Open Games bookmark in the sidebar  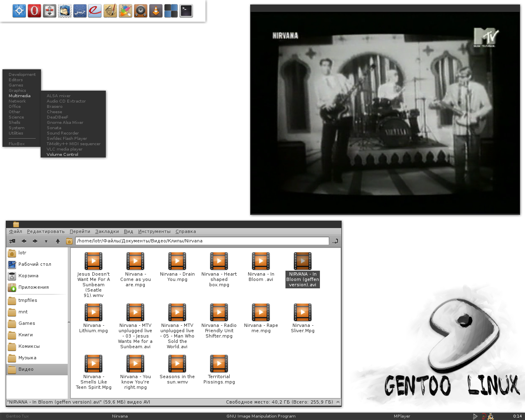(x=37, y=324)
